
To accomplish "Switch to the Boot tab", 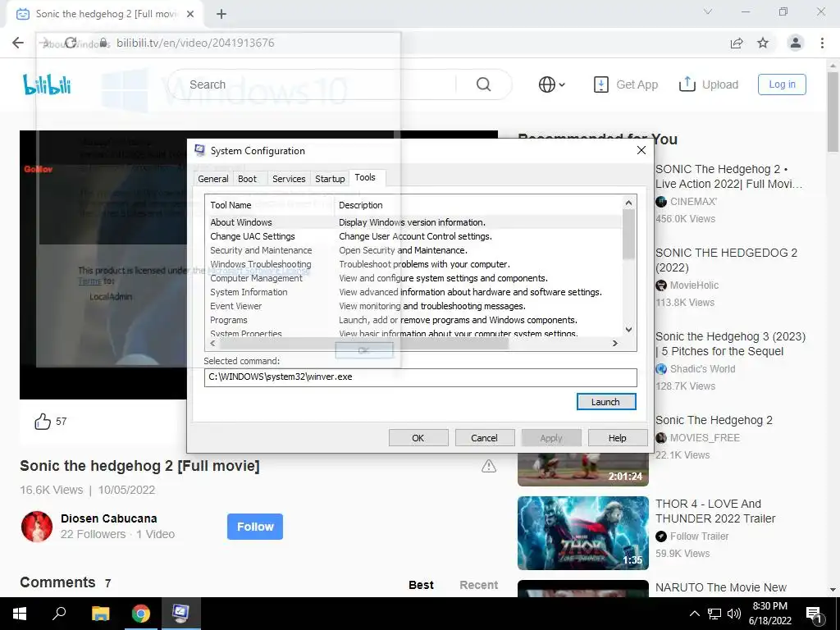I will [x=247, y=179].
